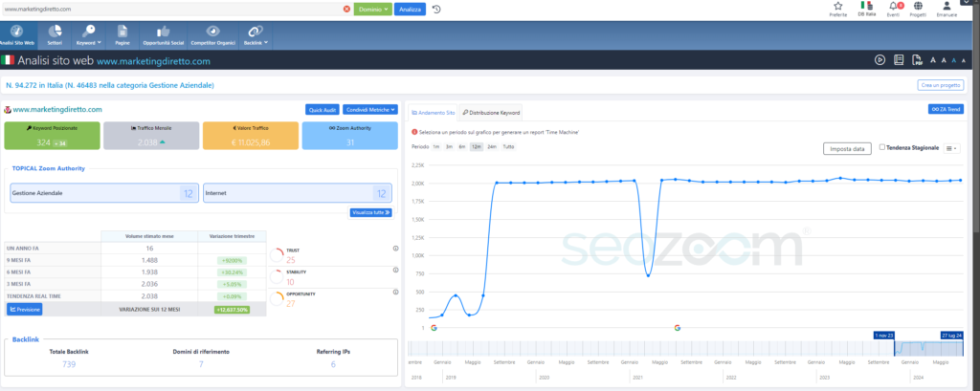Screen dimensions: 980x391
Task: Open the Pagine section
Action: (122, 35)
